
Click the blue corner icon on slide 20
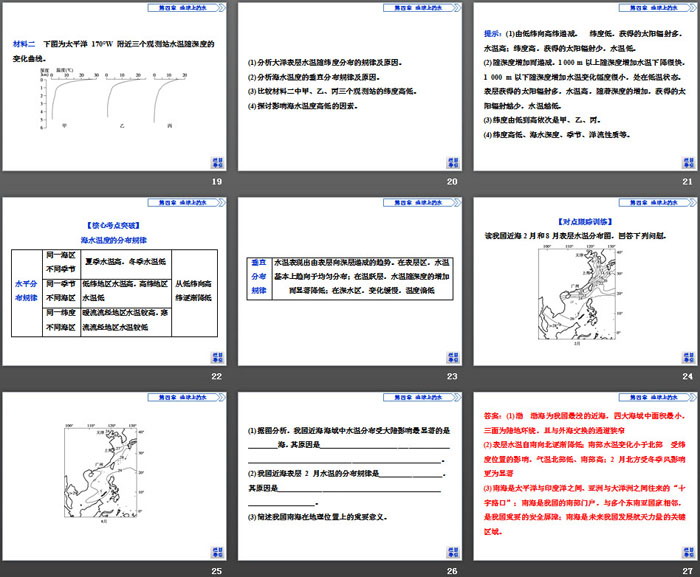click(x=451, y=164)
